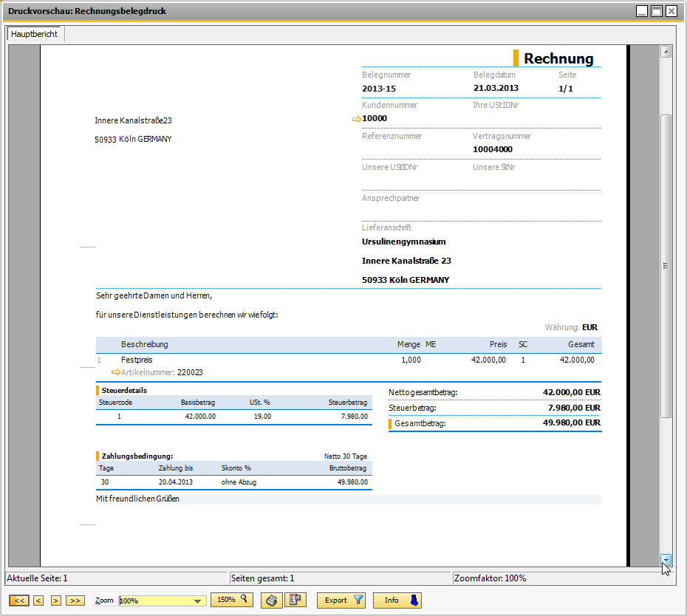Maximize the Druckvorschau window
The width and height of the screenshot is (687, 616).
coord(656,11)
